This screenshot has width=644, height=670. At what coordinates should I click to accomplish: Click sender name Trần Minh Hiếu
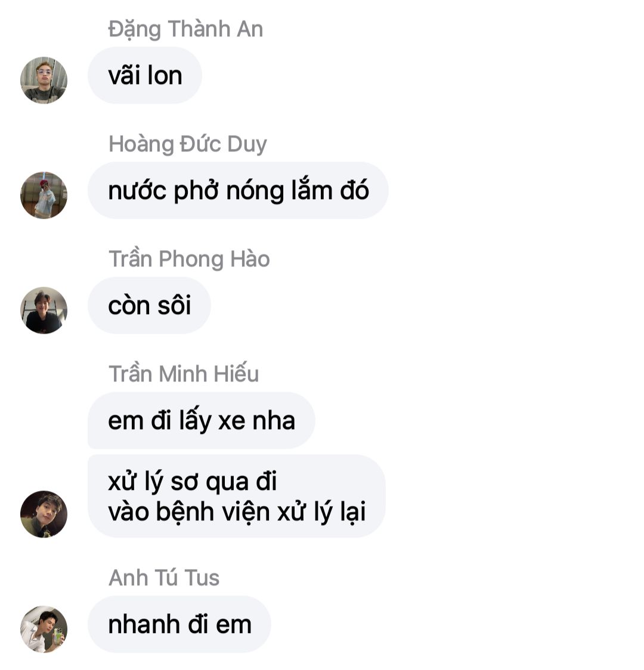tap(184, 374)
